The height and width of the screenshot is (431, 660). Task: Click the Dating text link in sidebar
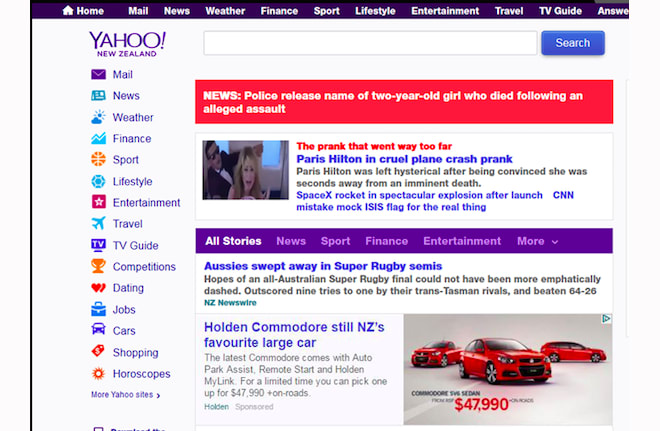[x=128, y=288]
